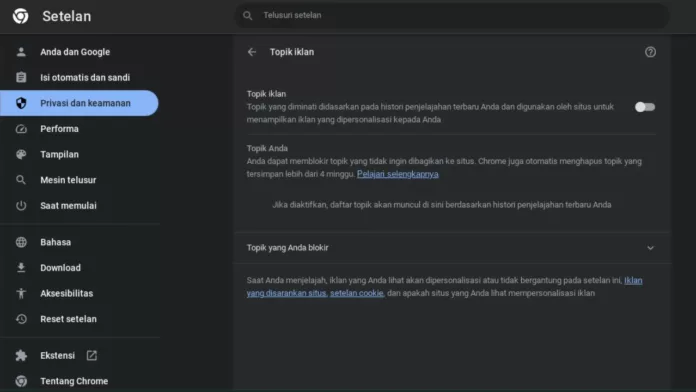Screen dimensions: 696x392
Task: Click the speedometer icon for Performa
Action: [x=21, y=129]
